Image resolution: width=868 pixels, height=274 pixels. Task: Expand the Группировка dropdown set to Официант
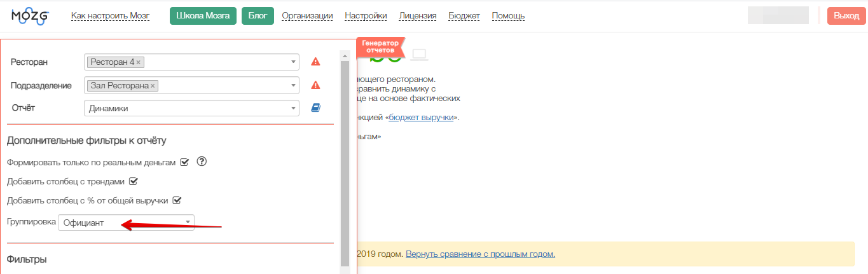coord(126,223)
